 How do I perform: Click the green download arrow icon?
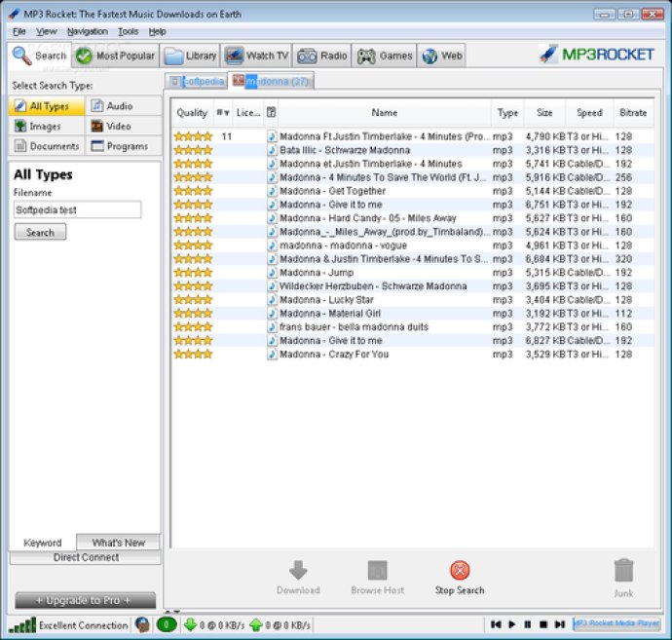[x=190, y=625]
